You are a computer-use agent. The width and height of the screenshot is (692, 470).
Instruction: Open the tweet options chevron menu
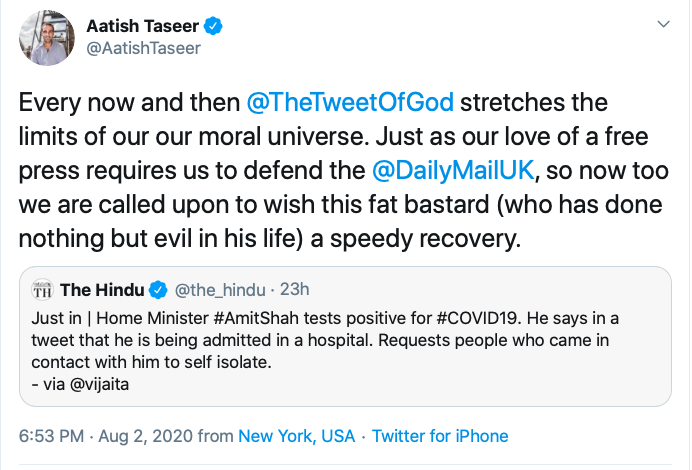(x=662, y=23)
